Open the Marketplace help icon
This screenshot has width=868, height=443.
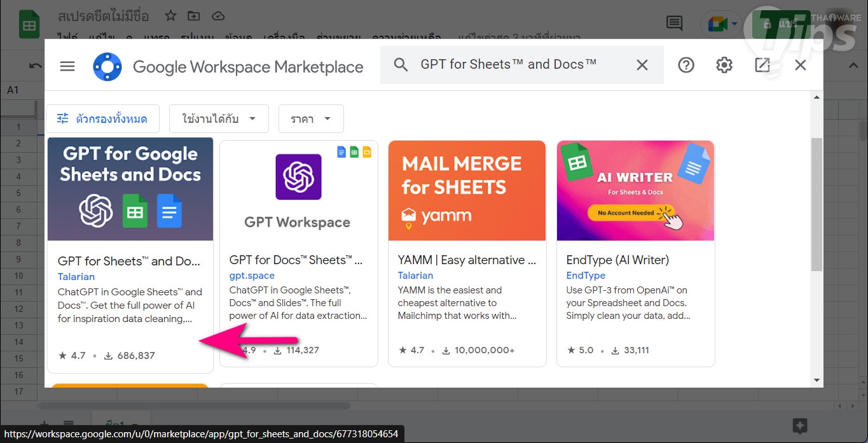point(686,65)
